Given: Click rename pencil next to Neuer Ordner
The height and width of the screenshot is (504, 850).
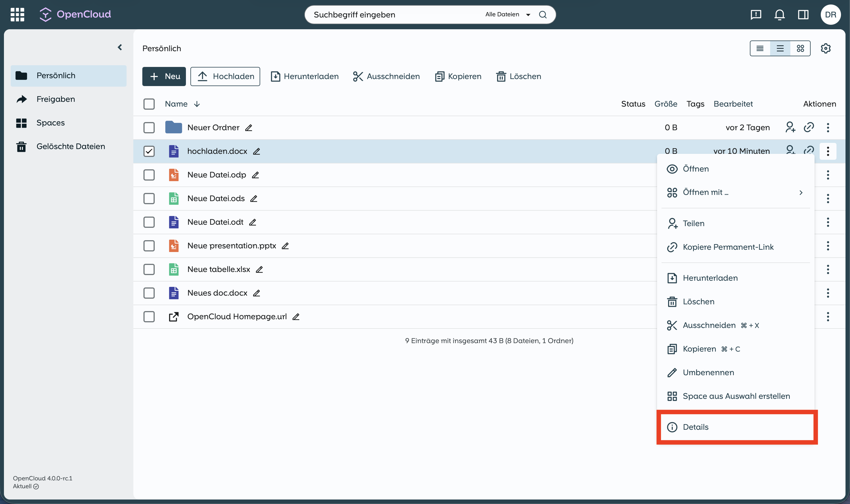Looking at the screenshot, I should coord(249,128).
